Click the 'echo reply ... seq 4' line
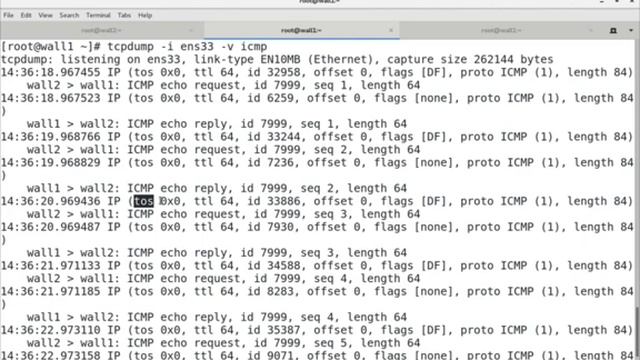Screen dimensions: 640x360 [x=217, y=317]
